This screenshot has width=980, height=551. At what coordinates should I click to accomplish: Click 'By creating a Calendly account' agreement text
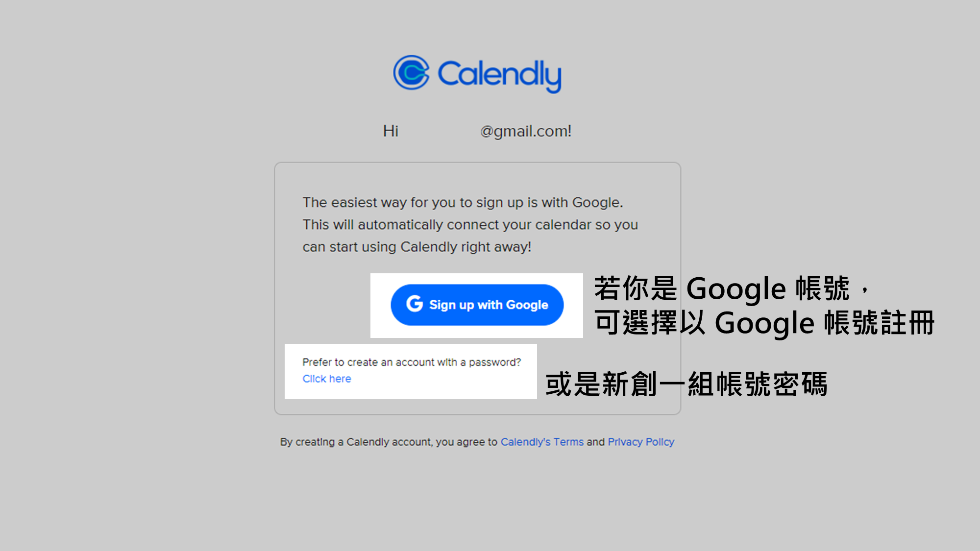389,442
